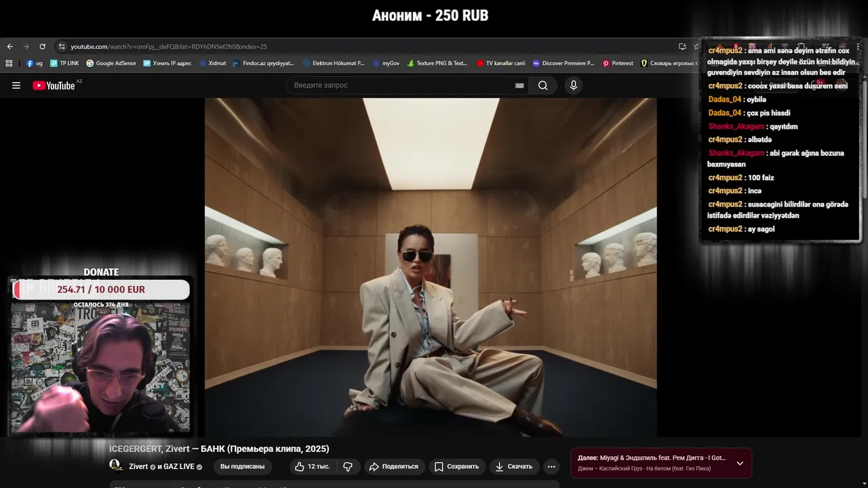Open the 'Узнать IP адрес' bookmark
The width and height of the screenshot is (868, 488).
tap(167, 63)
